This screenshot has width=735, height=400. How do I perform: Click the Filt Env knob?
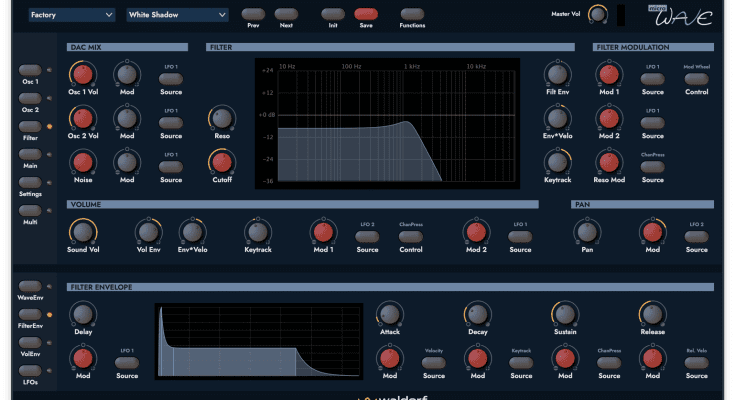[x=559, y=73]
